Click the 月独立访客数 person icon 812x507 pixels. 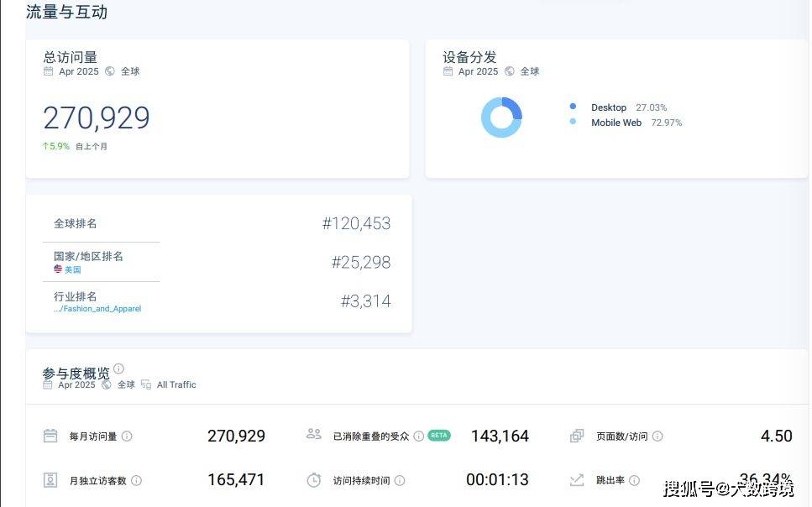click(x=50, y=480)
